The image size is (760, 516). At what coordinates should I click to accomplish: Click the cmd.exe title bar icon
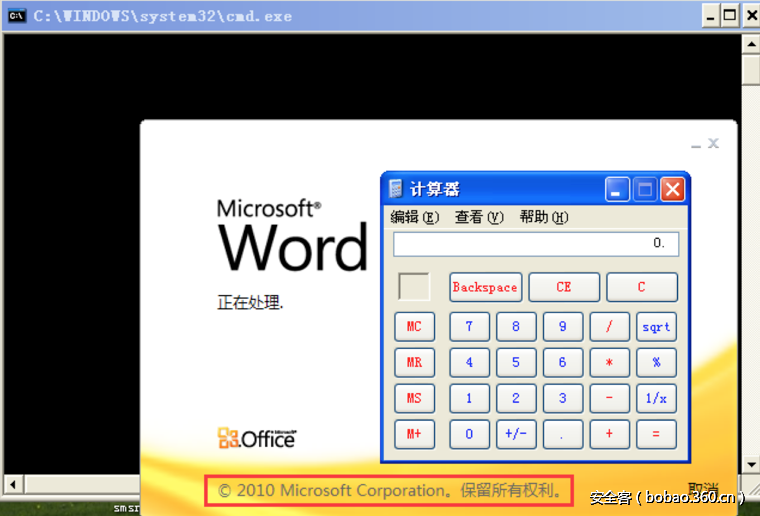16,16
